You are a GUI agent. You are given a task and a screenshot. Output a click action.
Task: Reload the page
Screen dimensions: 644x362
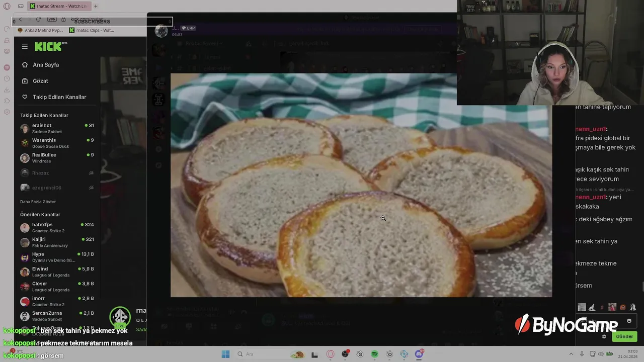pyautogui.click(x=38, y=20)
